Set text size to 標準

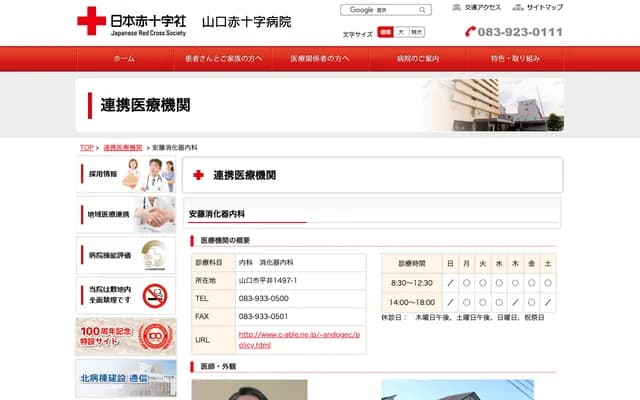[386, 32]
